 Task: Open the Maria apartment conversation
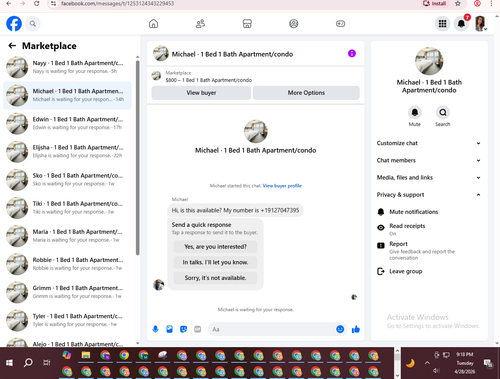point(67,236)
